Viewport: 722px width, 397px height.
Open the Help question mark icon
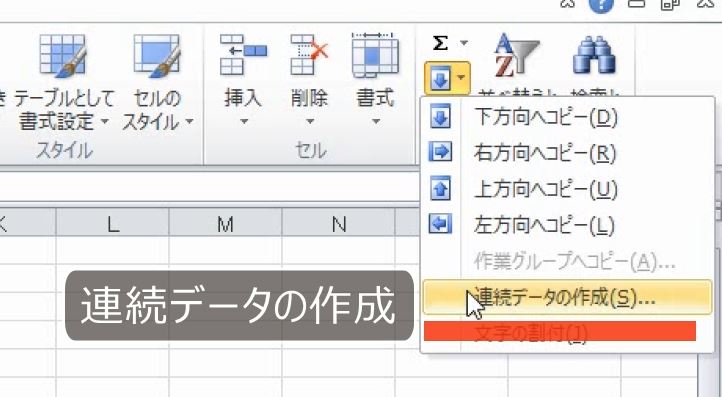click(601, 5)
